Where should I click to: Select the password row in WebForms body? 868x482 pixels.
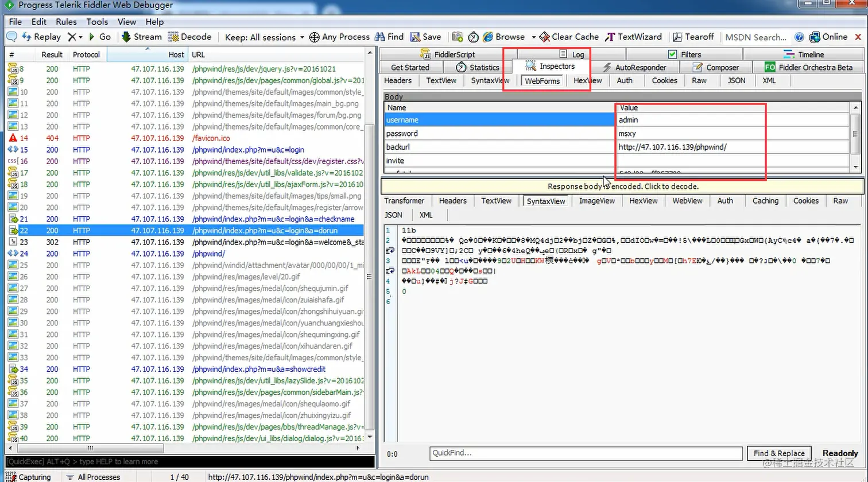(x=617, y=133)
